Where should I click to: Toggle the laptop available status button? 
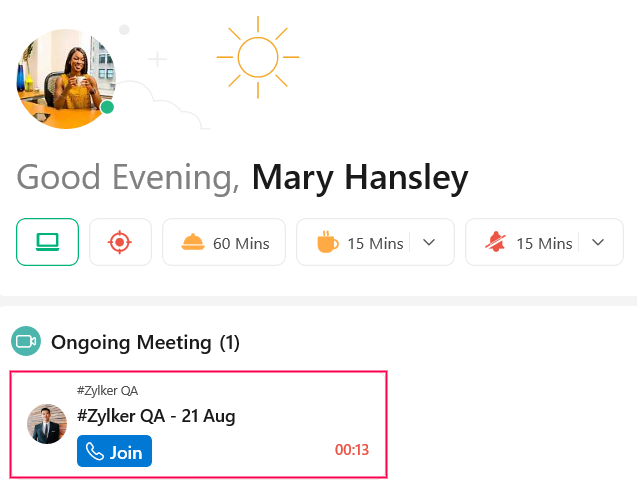pos(47,242)
